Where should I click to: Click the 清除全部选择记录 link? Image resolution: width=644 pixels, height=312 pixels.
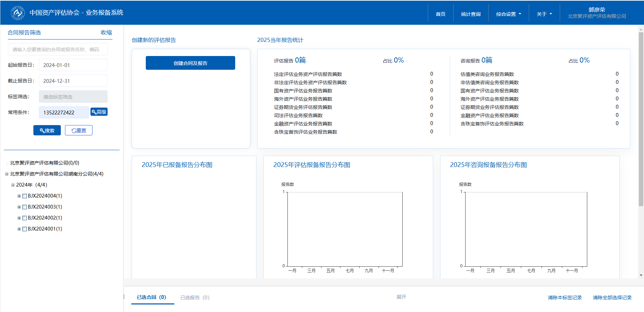point(612,298)
